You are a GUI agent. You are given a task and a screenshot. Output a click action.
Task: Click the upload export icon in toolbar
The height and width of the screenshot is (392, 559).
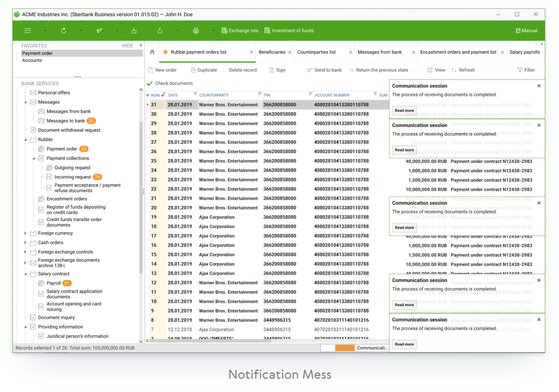(x=160, y=31)
